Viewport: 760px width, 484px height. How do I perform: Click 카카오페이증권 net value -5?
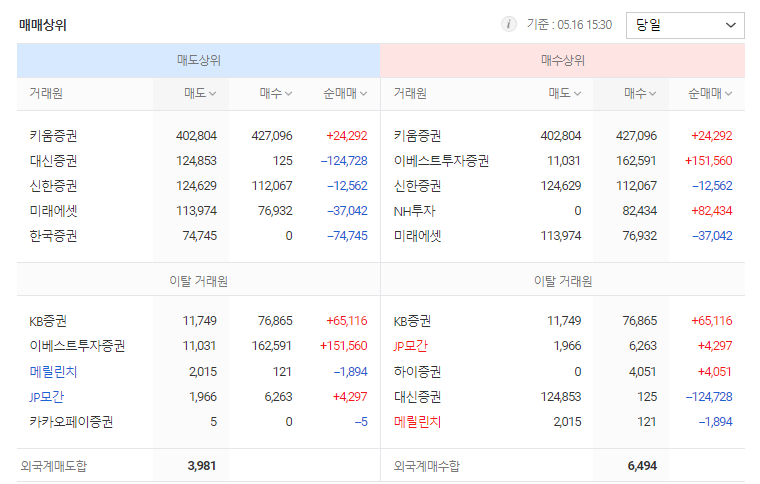pyautogui.click(x=361, y=422)
